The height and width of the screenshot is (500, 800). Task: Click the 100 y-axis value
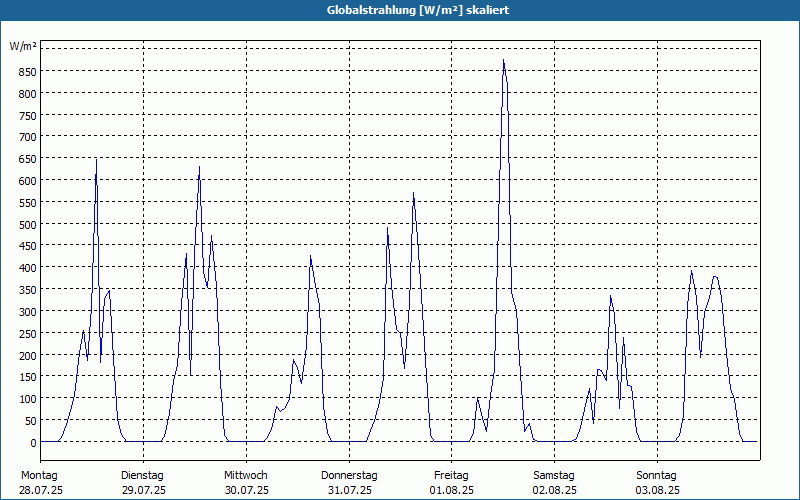point(28,399)
